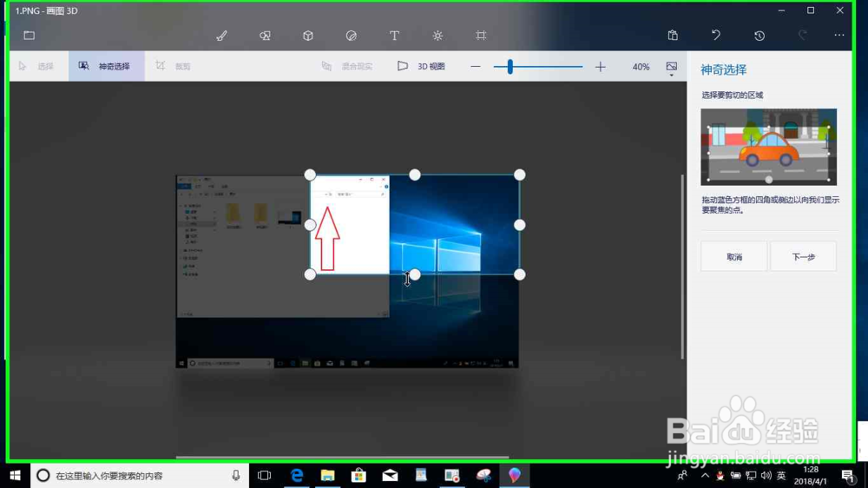Click the Paste clipboard icon
This screenshot has width=868, height=488.
point(673,36)
